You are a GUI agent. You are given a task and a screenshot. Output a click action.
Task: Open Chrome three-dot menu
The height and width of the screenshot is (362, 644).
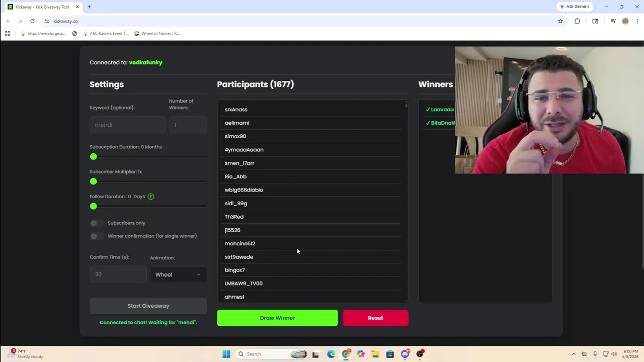(x=637, y=21)
